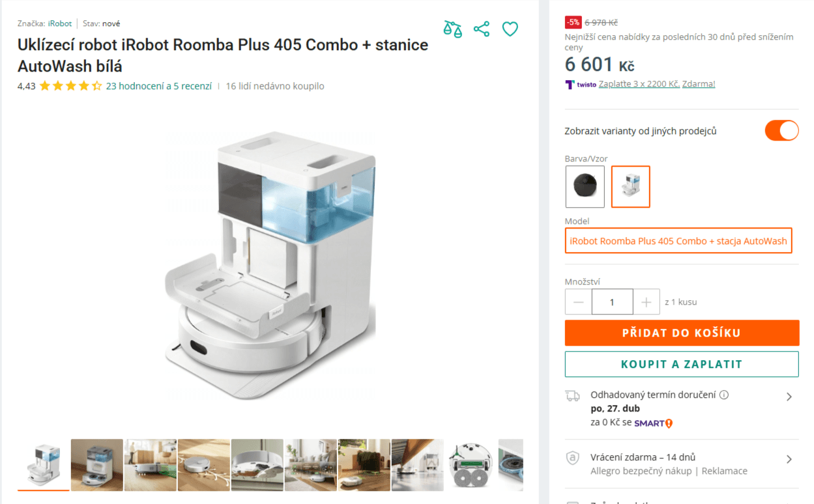Open the share icon
This screenshot has width=814, height=504.
pos(481,29)
